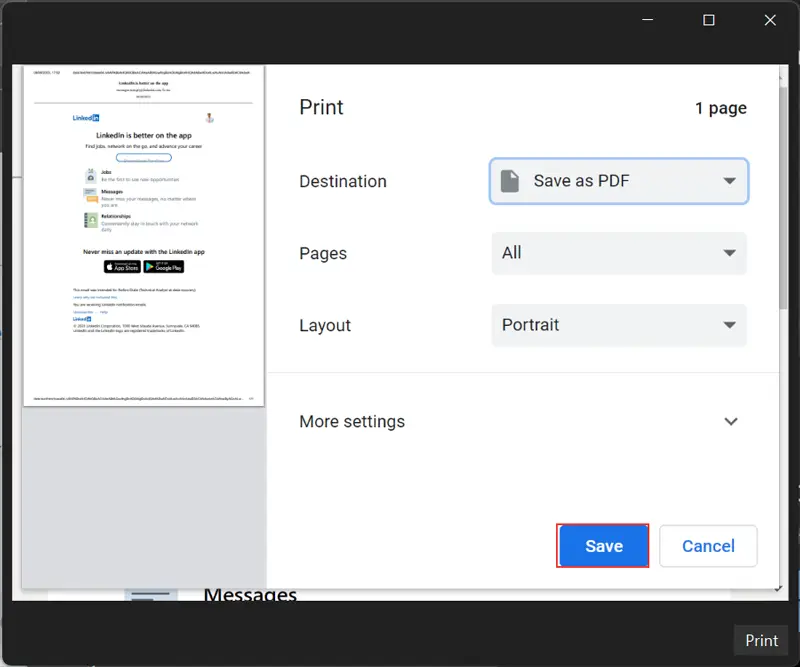The width and height of the screenshot is (800, 667).
Task: Click the print dialog's vertical scrollbar
Action: coord(782,200)
